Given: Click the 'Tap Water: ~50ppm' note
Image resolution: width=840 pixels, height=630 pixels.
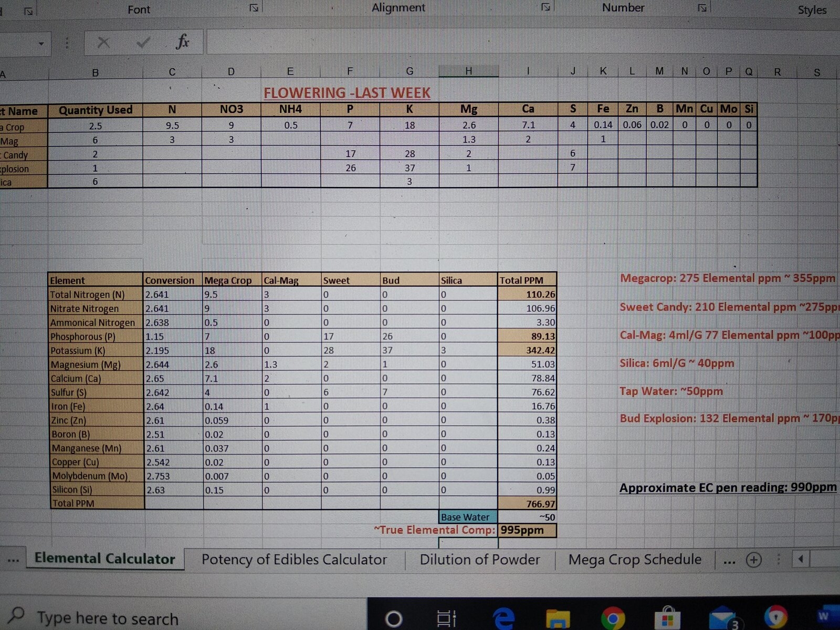Looking at the screenshot, I should click(x=671, y=391).
